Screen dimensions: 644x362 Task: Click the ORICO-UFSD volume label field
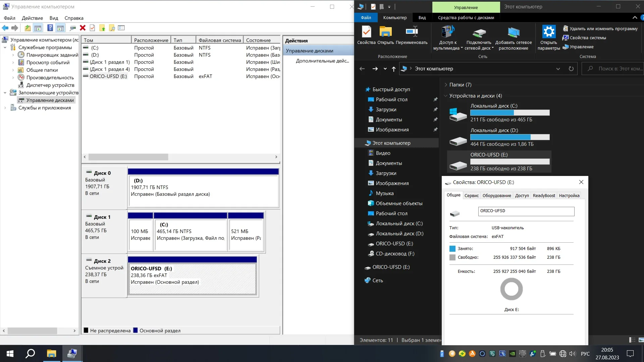[x=526, y=211]
